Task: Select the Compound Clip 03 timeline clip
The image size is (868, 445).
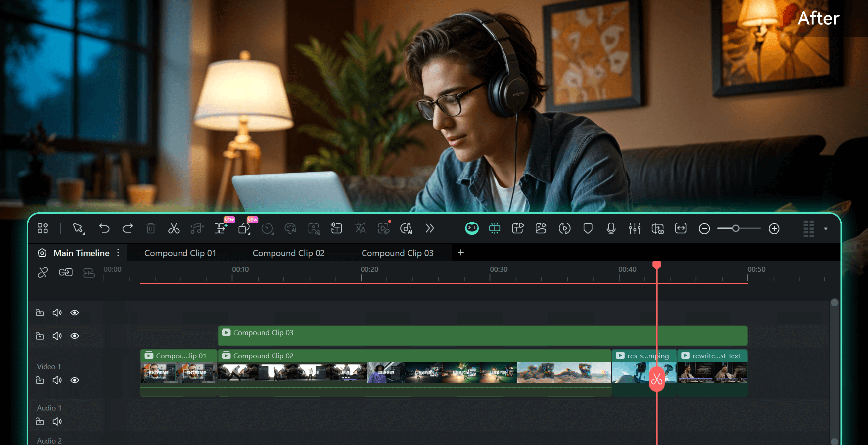Action: pos(482,336)
